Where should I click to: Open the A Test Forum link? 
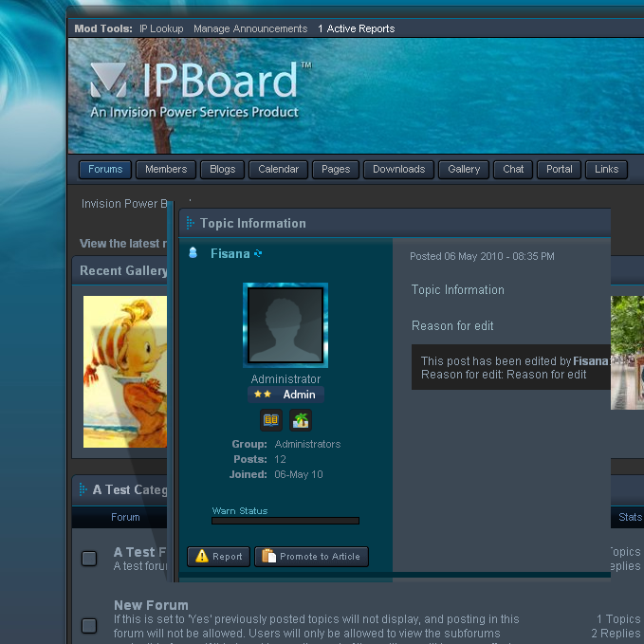(140, 552)
